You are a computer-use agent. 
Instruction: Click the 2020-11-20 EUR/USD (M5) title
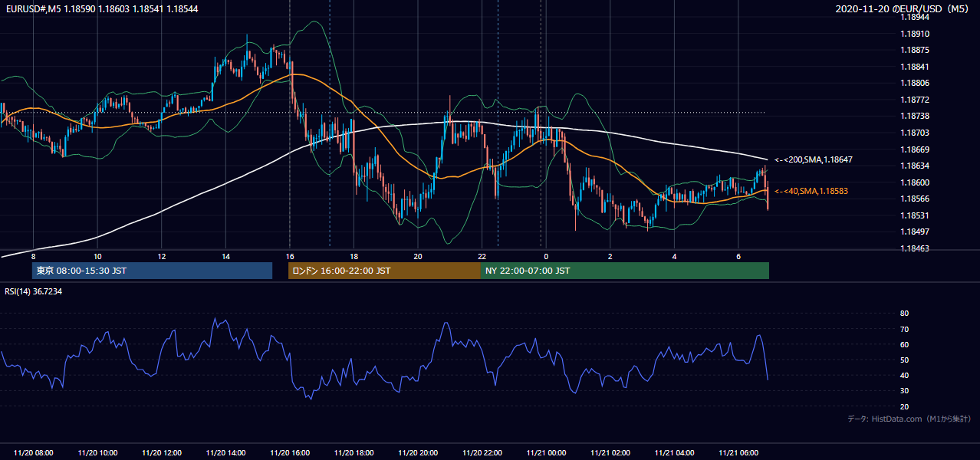click(903, 8)
